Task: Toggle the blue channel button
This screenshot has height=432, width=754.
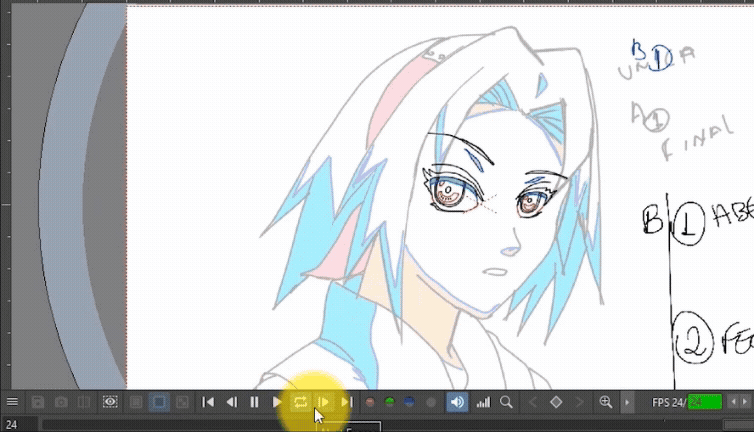Action: [x=409, y=402]
